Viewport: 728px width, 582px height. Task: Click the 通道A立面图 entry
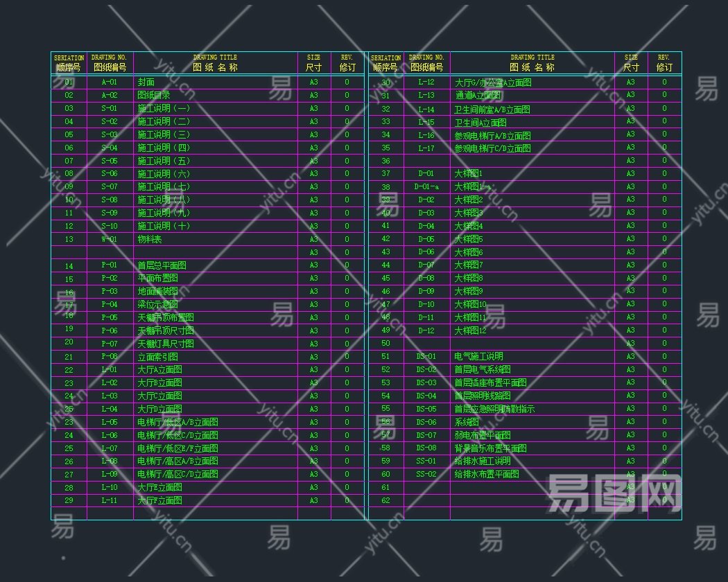coord(478,96)
